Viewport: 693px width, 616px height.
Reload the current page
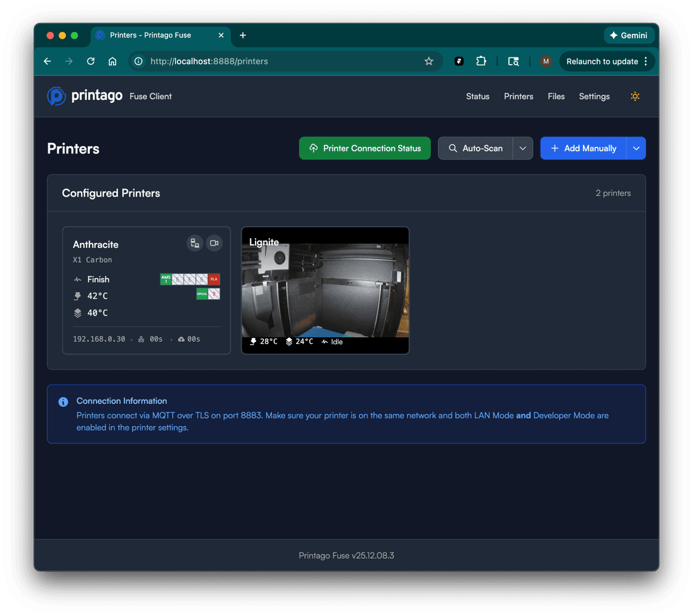[x=91, y=62]
